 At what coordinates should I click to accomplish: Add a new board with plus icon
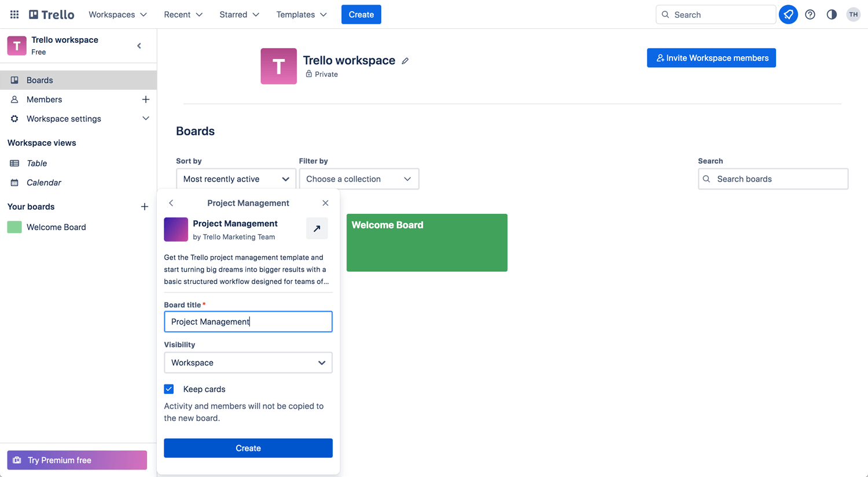(x=145, y=206)
